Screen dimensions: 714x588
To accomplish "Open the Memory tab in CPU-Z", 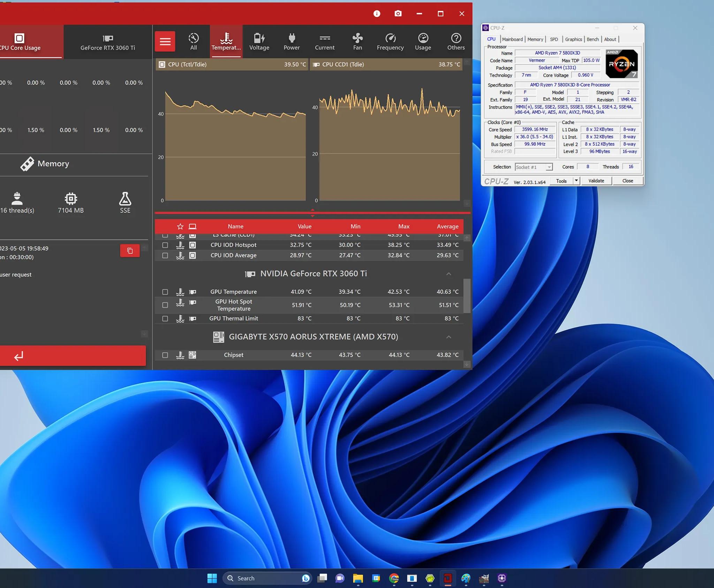I will pyautogui.click(x=535, y=39).
